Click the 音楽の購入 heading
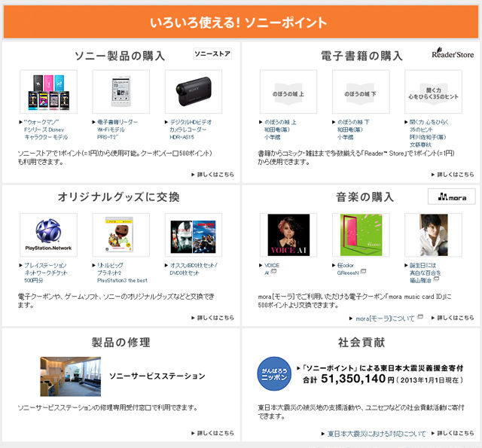Screen dimensions: 482x448 [x=365, y=197]
